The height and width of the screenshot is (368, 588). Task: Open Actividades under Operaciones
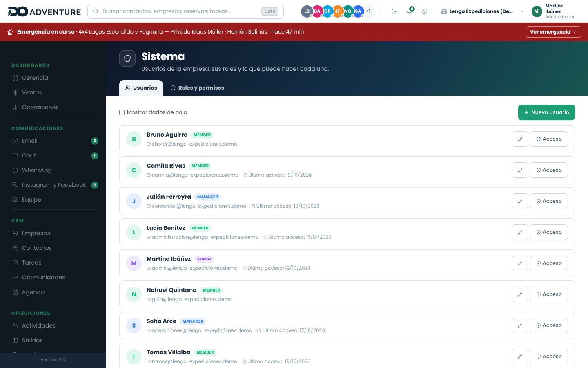[55, 325]
